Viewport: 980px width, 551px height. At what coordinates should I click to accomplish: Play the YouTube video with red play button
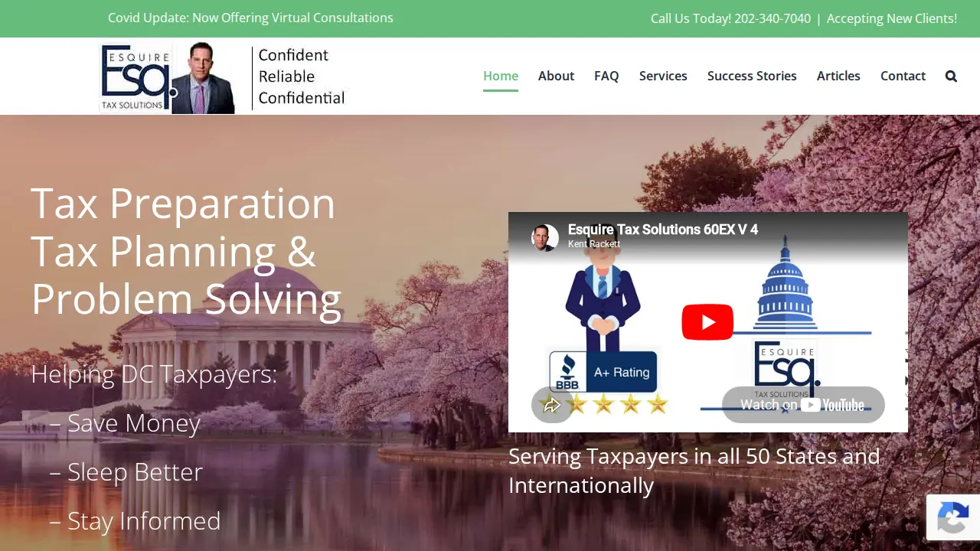tap(707, 322)
